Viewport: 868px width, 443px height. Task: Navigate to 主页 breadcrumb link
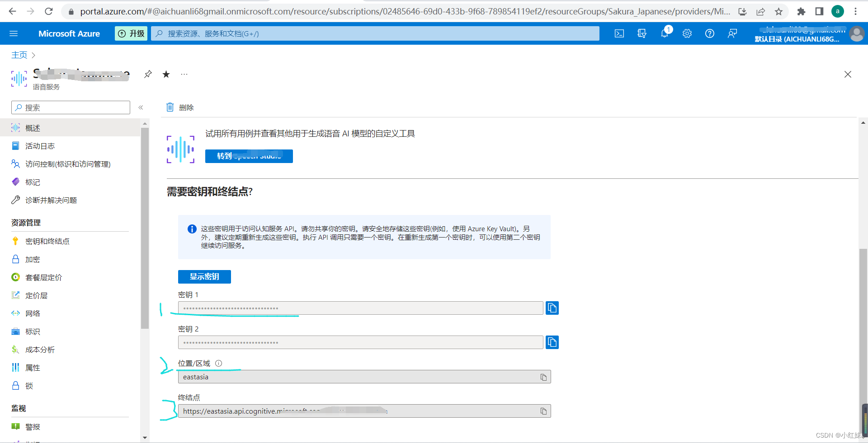coord(19,55)
